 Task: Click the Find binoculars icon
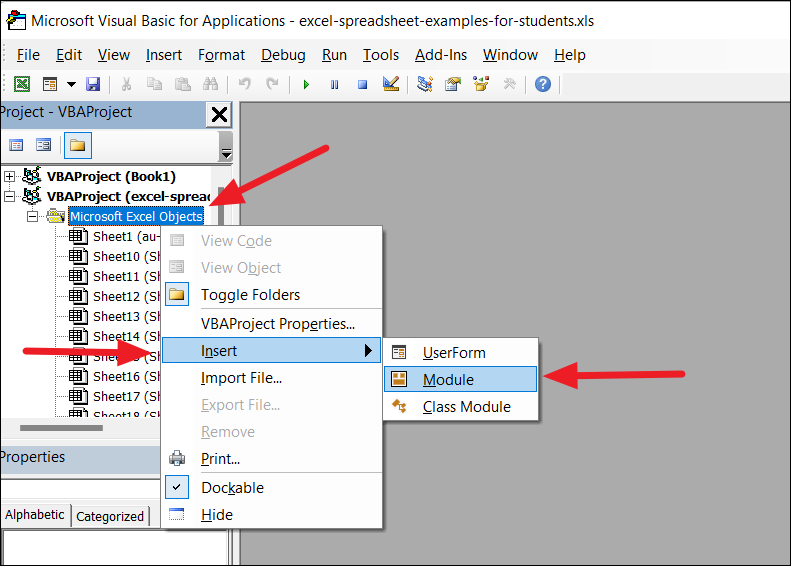(210, 84)
